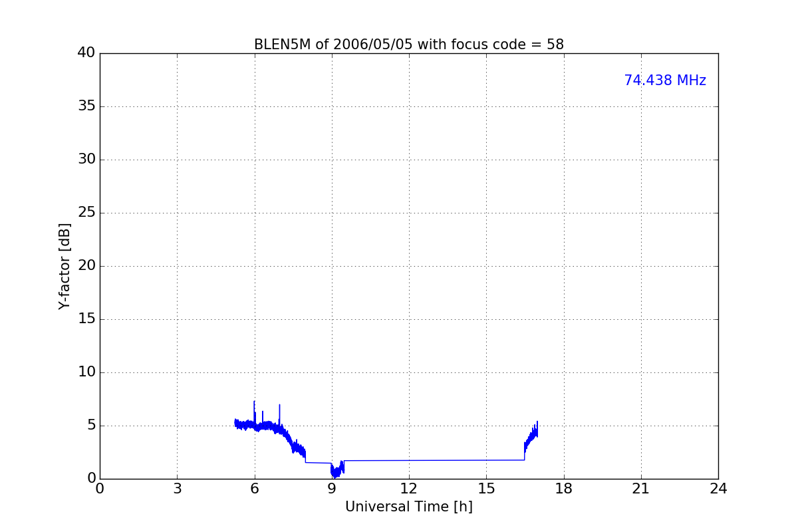Click the x-axis tick label 15
Screen dimensions: 798x532
tap(486, 489)
